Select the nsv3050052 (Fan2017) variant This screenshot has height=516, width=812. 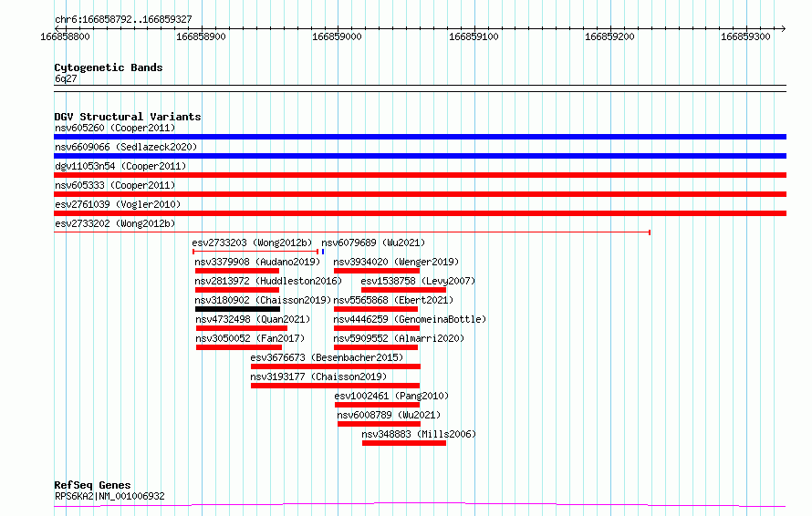(x=250, y=338)
